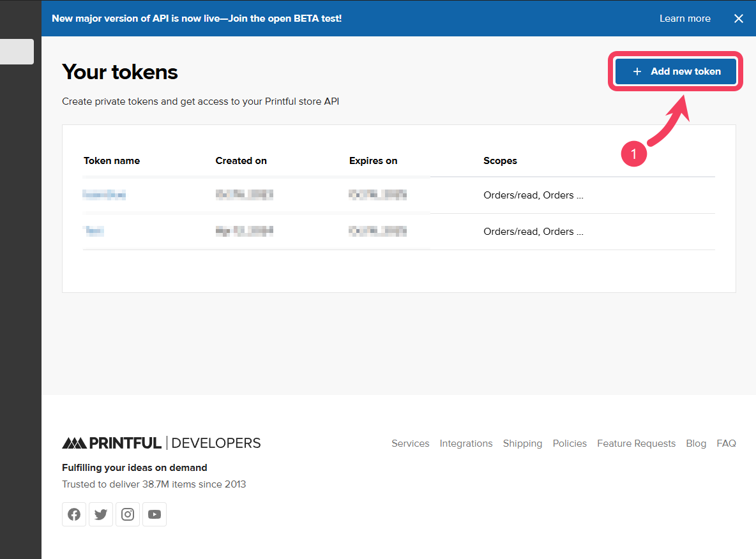Viewport: 756px width, 559px height.
Task: Open the Policies footer link
Action: point(570,443)
